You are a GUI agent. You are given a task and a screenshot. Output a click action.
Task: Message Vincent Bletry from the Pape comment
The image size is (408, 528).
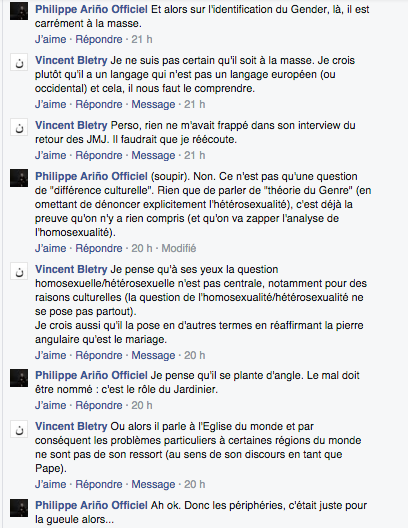tap(153, 484)
